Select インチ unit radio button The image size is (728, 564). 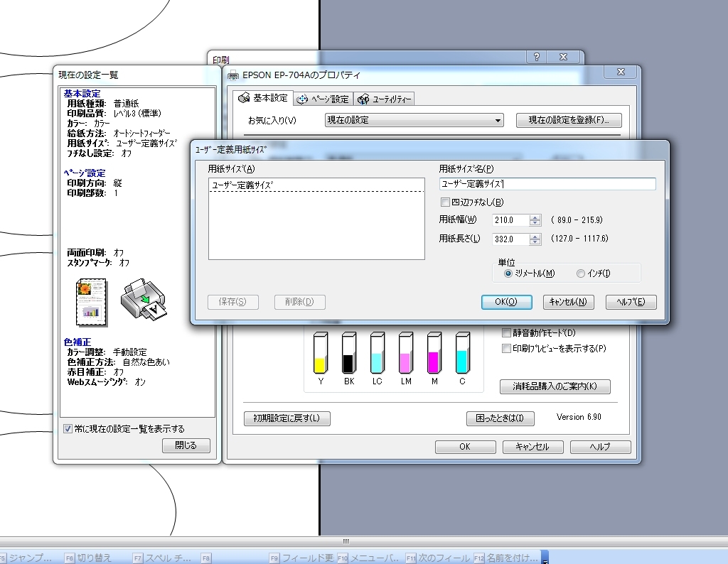pyautogui.click(x=580, y=273)
